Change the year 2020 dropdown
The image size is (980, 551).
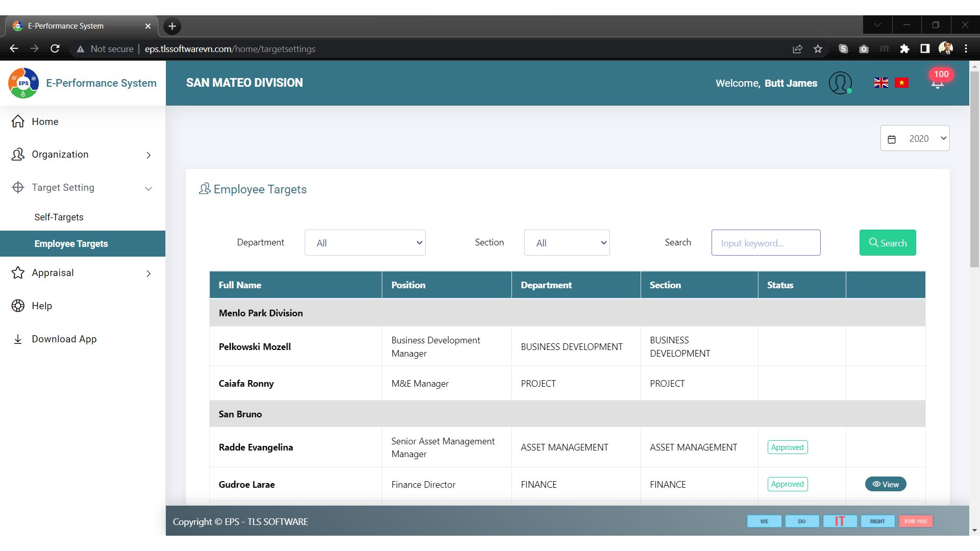click(915, 138)
